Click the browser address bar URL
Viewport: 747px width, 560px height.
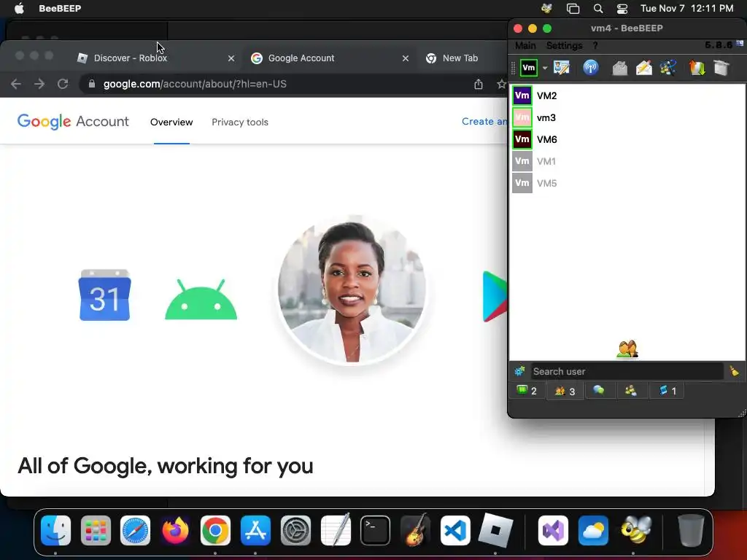click(x=195, y=85)
